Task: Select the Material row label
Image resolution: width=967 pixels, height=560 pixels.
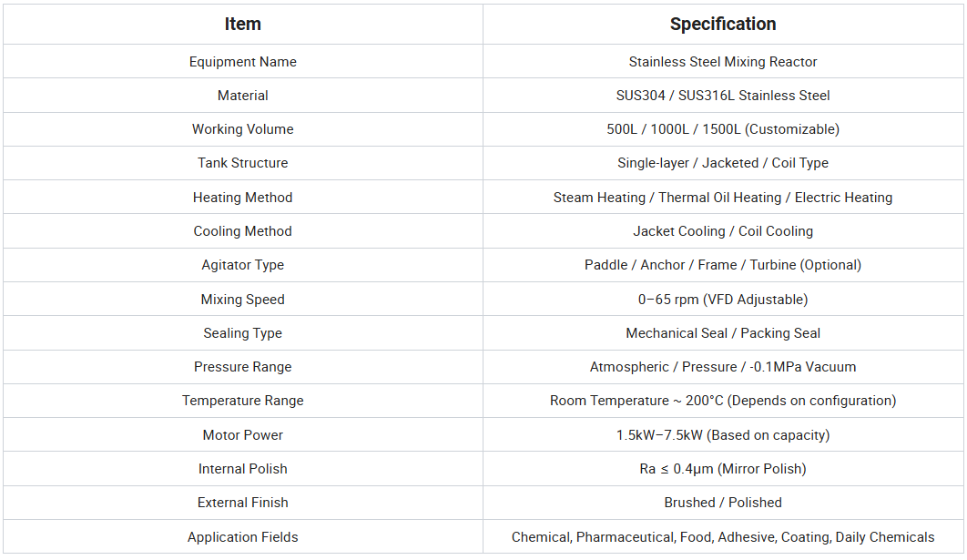Action: point(242,96)
